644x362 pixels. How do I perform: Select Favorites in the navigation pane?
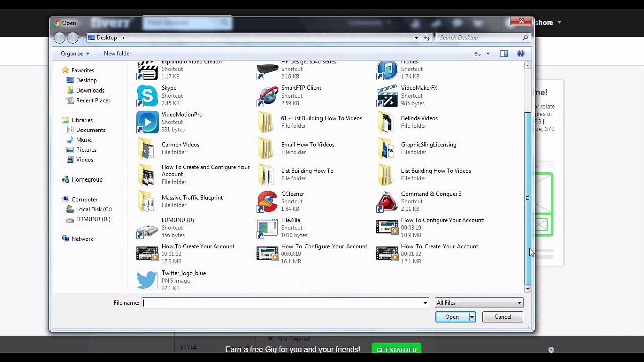pos(83,70)
